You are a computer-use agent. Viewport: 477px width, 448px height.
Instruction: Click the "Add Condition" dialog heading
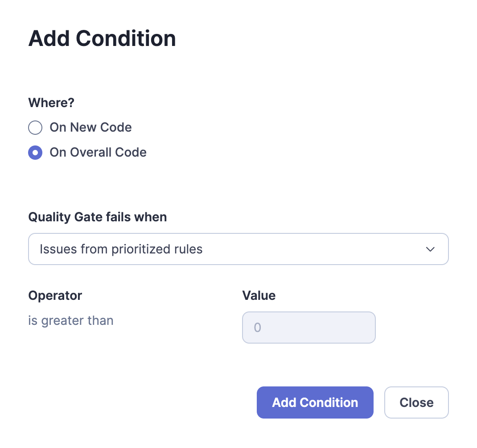pos(102,39)
